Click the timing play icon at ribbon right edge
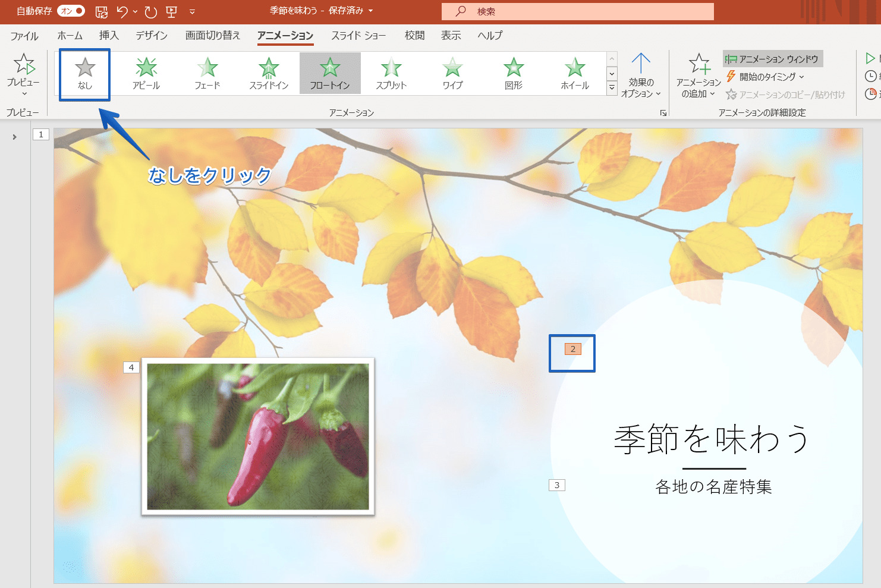Screen dimensions: 881x588 tap(870, 58)
